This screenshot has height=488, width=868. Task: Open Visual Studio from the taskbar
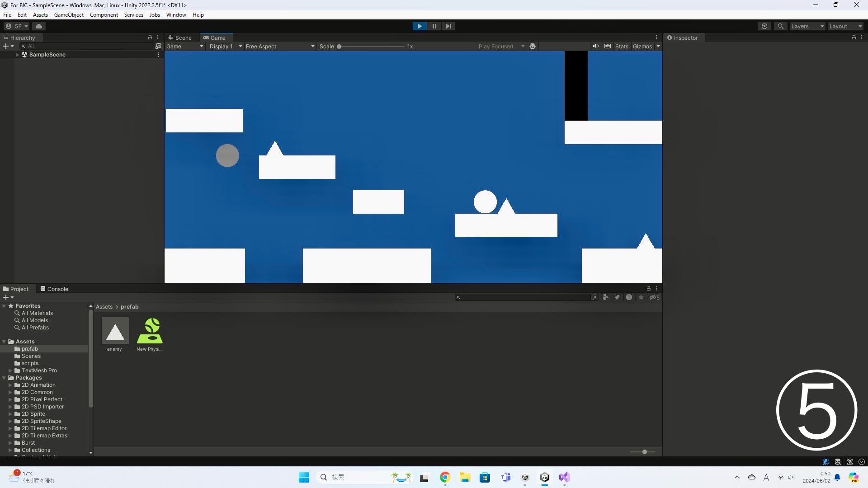(x=564, y=477)
